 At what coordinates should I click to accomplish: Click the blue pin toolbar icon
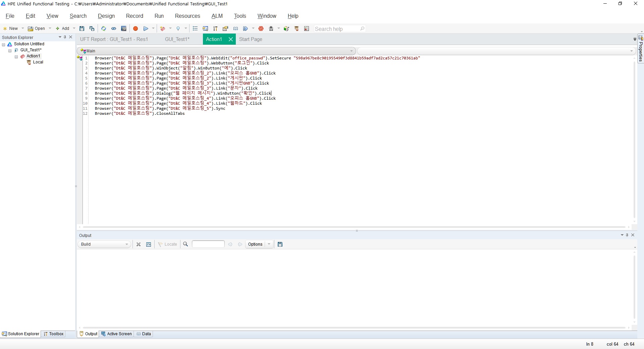coord(178,29)
